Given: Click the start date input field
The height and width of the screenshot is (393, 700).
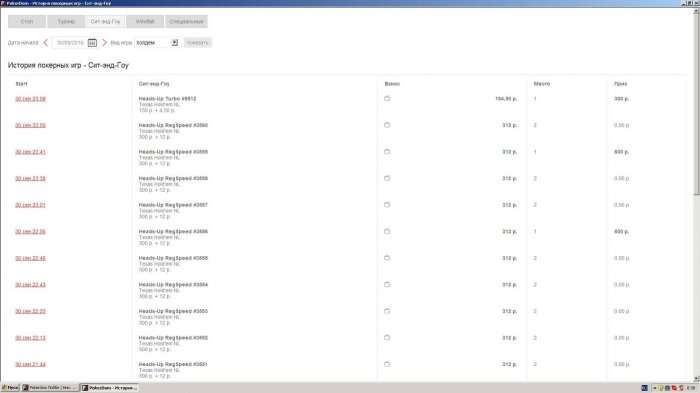Looking at the screenshot, I should tap(69, 42).
